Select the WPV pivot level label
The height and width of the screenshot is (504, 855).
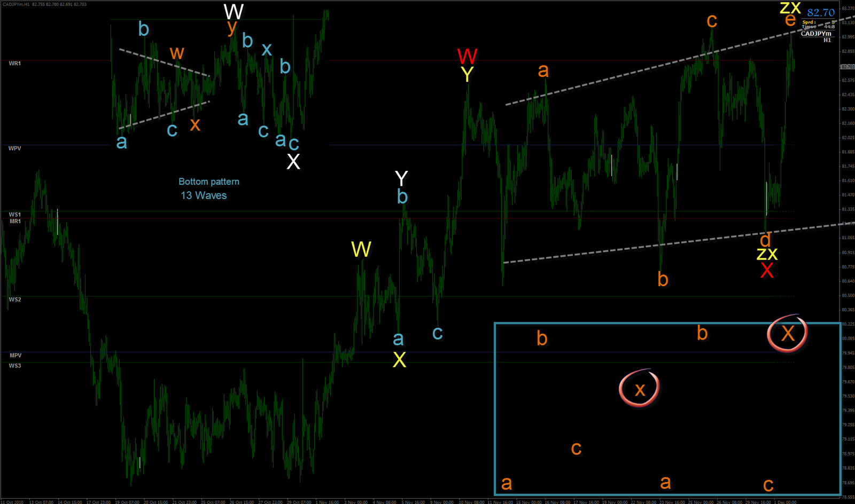pyautogui.click(x=15, y=148)
